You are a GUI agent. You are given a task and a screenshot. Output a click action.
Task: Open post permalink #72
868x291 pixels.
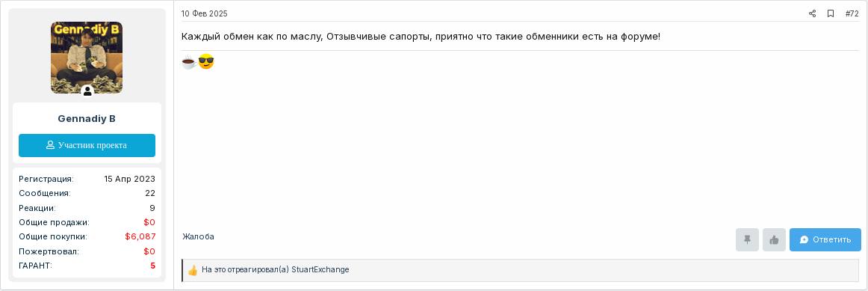coord(852,13)
